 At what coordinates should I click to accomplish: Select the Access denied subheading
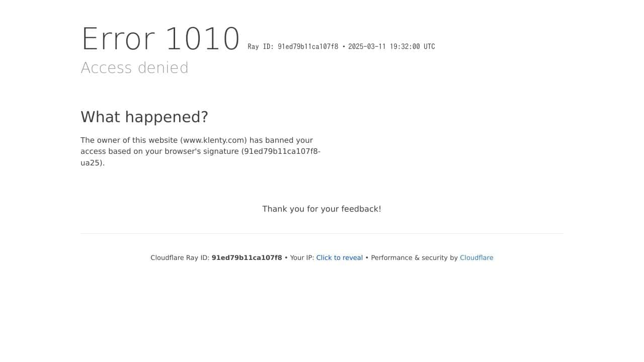tap(135, 68)
